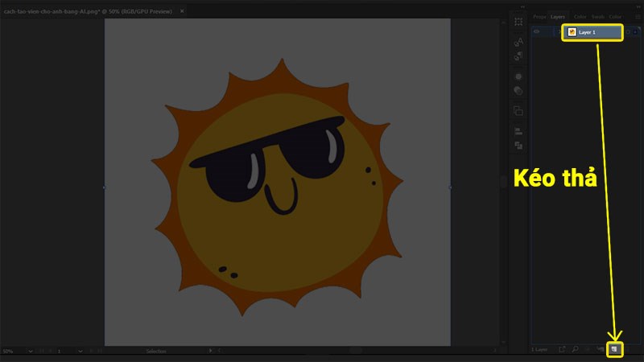Open the zoom level dropdown
The height and width of the screenshot is (362, 644).
[x=31, y=352]
